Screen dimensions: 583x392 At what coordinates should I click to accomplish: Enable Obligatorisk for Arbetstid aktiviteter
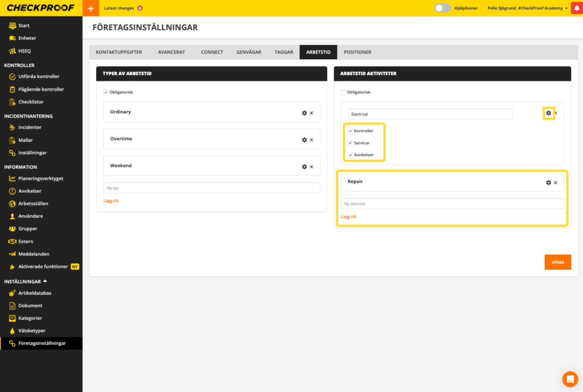click(343, 92)
